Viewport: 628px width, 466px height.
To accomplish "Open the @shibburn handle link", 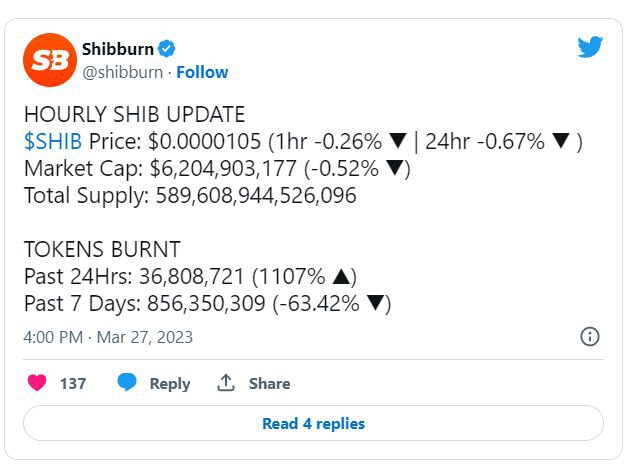I will (123, 72).
